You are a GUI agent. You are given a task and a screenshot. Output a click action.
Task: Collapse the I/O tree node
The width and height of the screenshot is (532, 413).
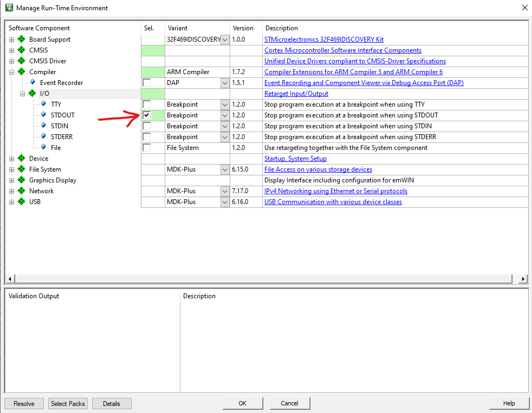[22, 94]
